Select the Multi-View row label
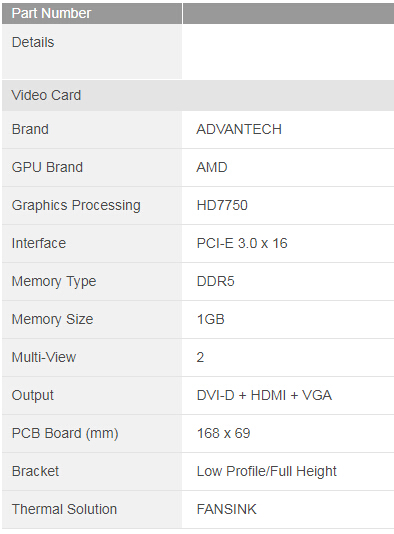The height and width of the screenshot is (534, 394). pyautogui.click(x=44, y=357)
